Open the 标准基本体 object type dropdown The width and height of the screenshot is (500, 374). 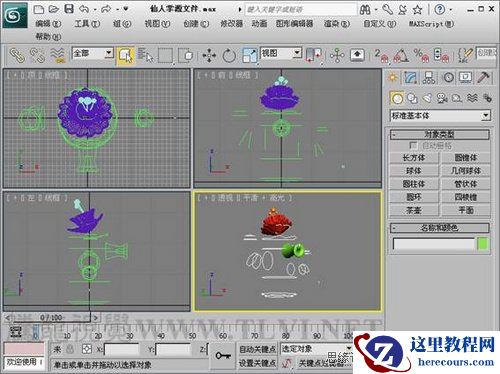tap(440, 116)
